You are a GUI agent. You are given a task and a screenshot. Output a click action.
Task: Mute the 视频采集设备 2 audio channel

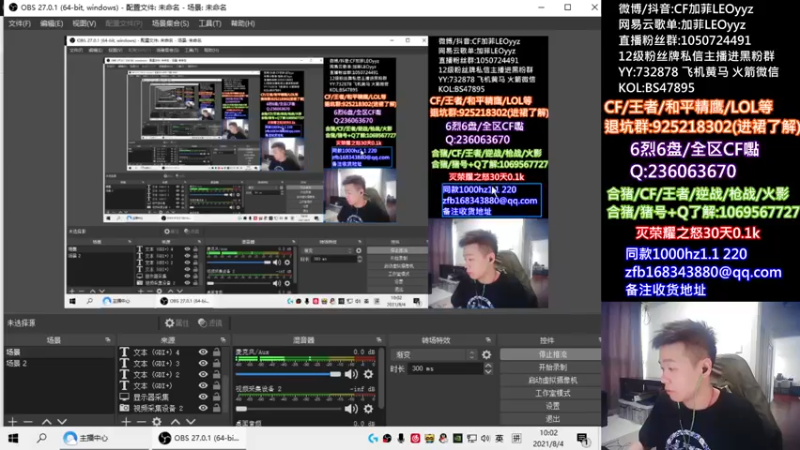click(351, 409)
